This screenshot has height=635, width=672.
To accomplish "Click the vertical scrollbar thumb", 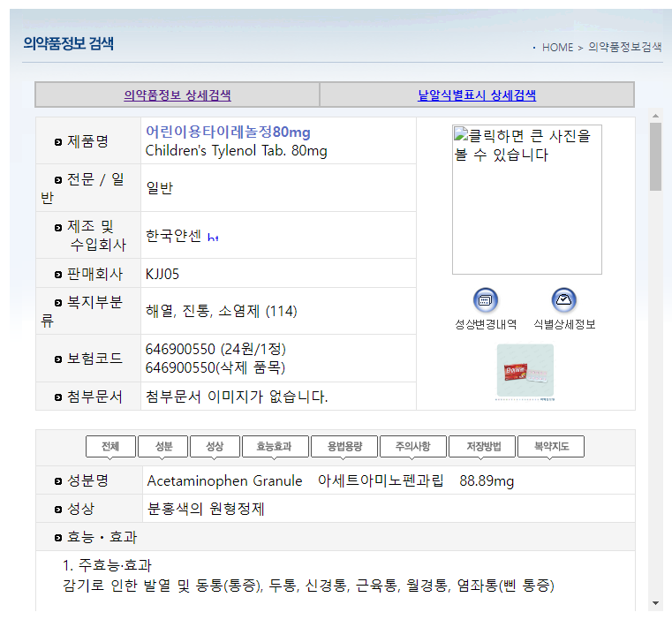I will [x=655, y=157].
